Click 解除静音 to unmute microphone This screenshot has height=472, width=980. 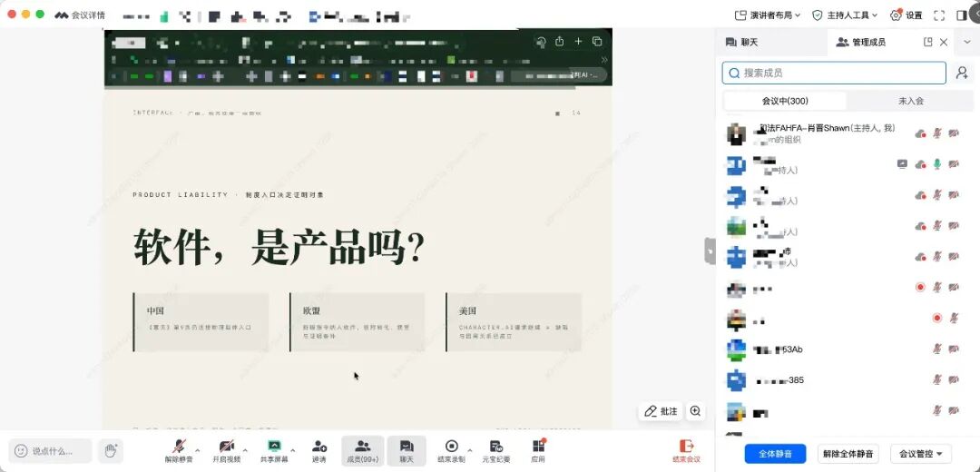point(180,451)
